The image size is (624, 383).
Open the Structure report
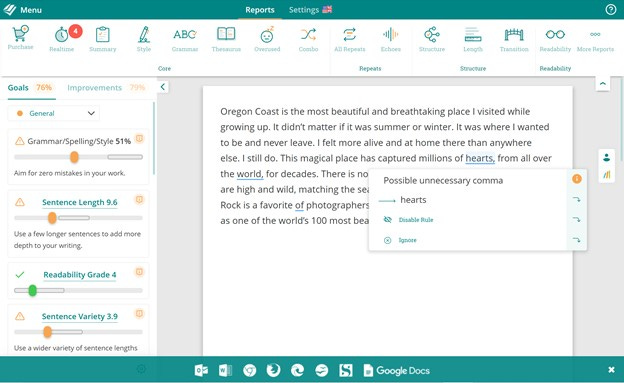[x=432, y=39]
